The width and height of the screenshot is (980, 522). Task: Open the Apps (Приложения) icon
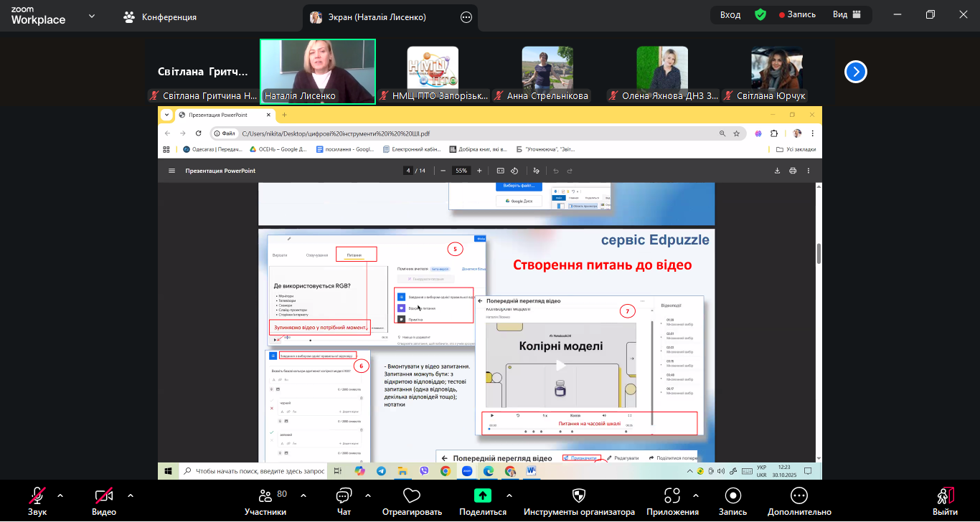(672, 496)
